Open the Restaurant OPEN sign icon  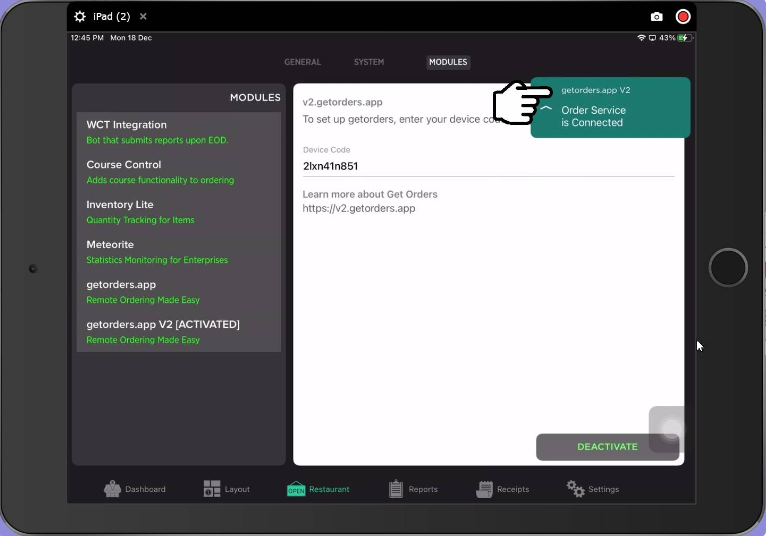(296, 489)
